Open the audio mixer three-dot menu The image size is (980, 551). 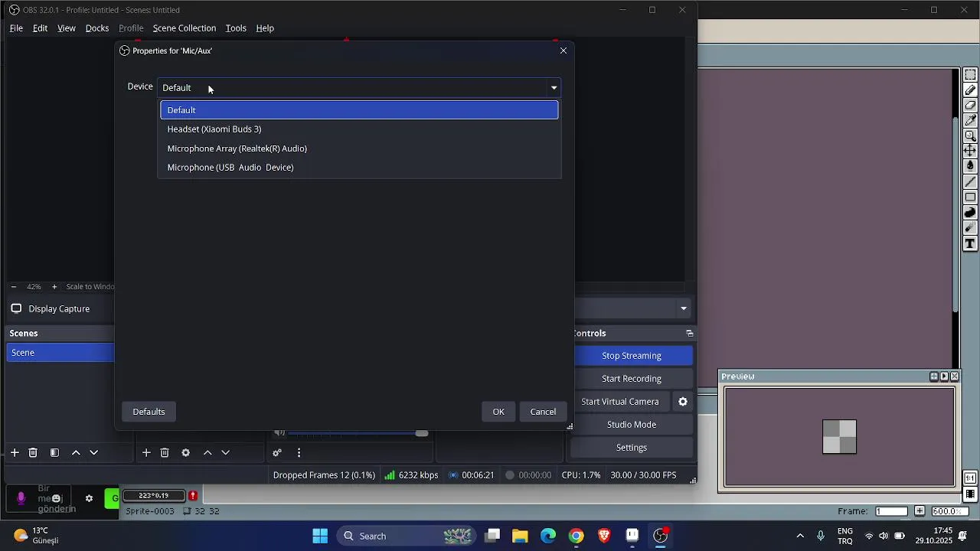(299, 453)
